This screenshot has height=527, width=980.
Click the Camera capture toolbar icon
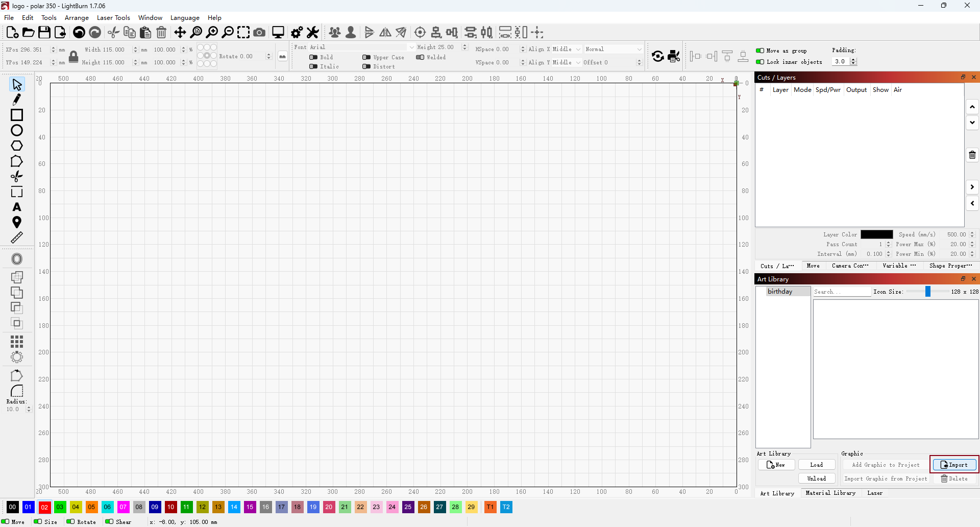(x=259, y=32)
